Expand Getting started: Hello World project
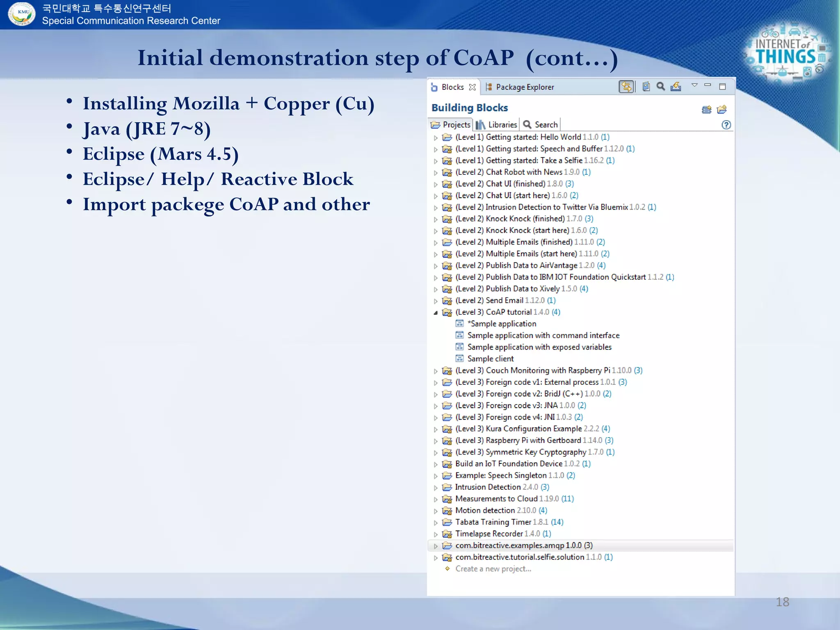Screen dimensions: 840x630 coord(436,137)
